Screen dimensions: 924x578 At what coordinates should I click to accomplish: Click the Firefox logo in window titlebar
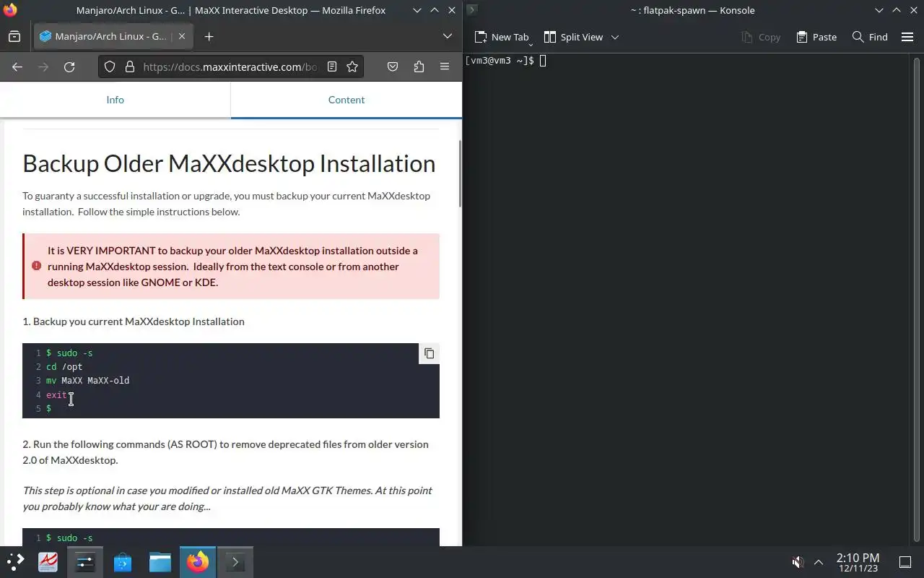(10, 10)
